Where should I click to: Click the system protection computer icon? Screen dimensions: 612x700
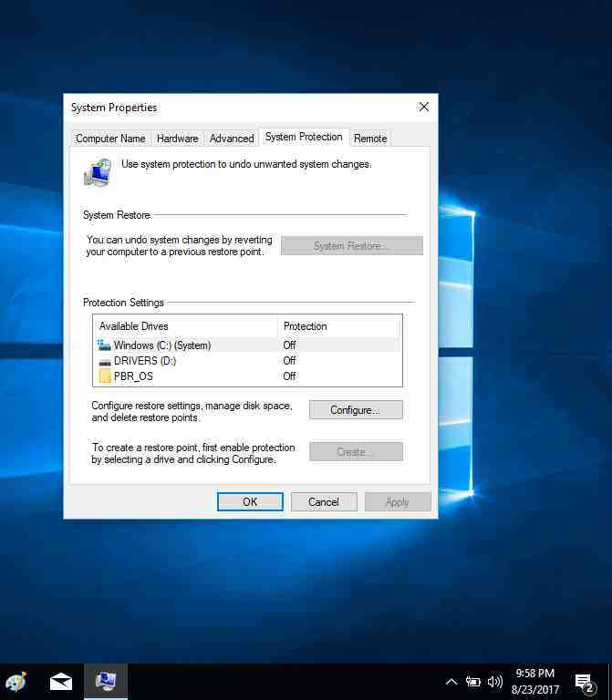click(x=98, y=172)
